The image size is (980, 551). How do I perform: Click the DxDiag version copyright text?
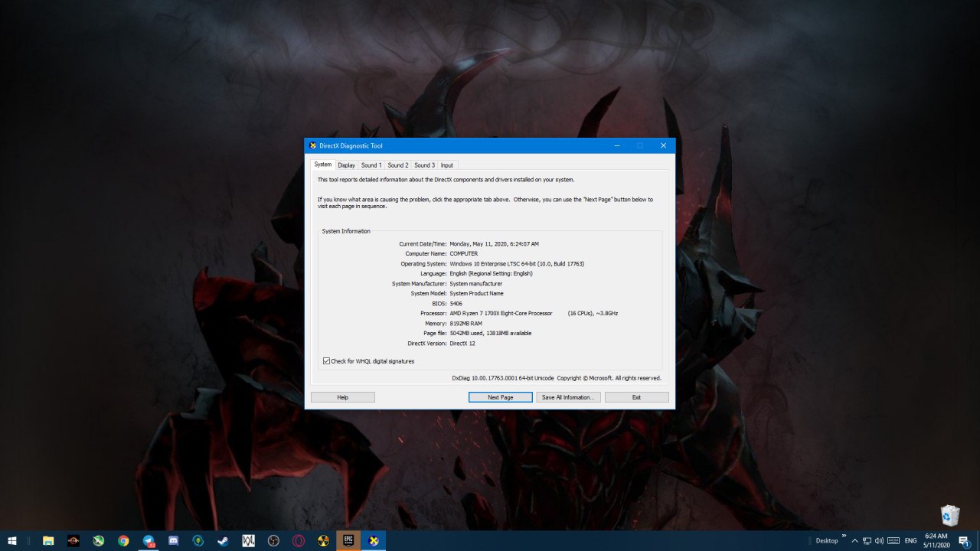click(557, 377)
